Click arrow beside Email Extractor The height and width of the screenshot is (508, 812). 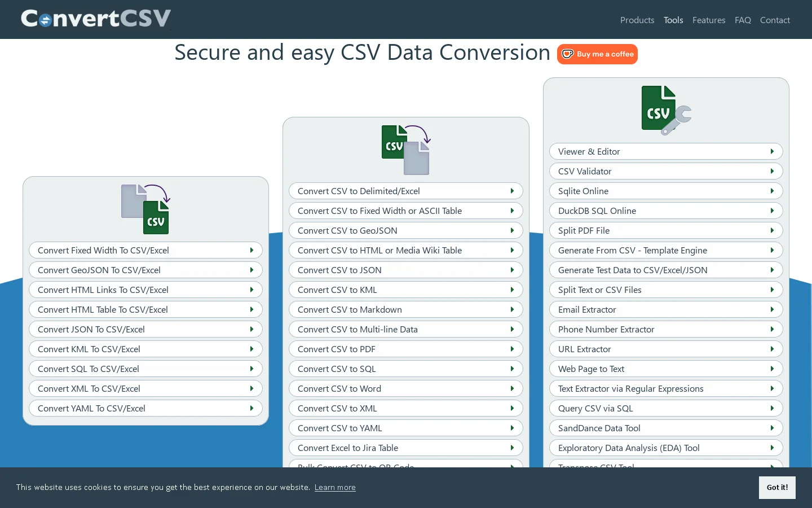(x=772, y=309)
